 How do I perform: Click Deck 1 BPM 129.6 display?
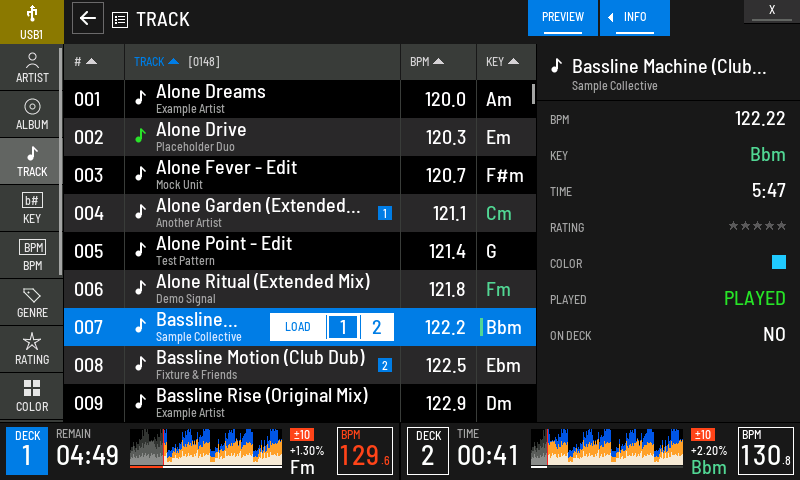click(365, 451)
